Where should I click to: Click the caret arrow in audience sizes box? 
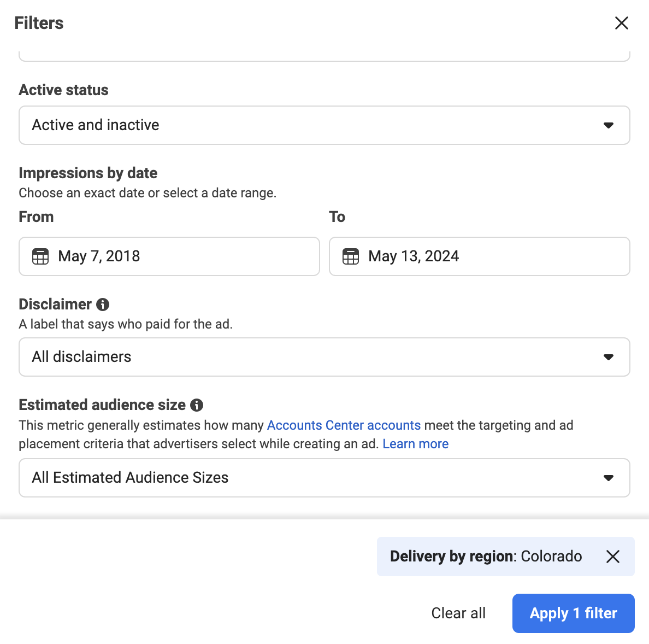click(608, 478)
